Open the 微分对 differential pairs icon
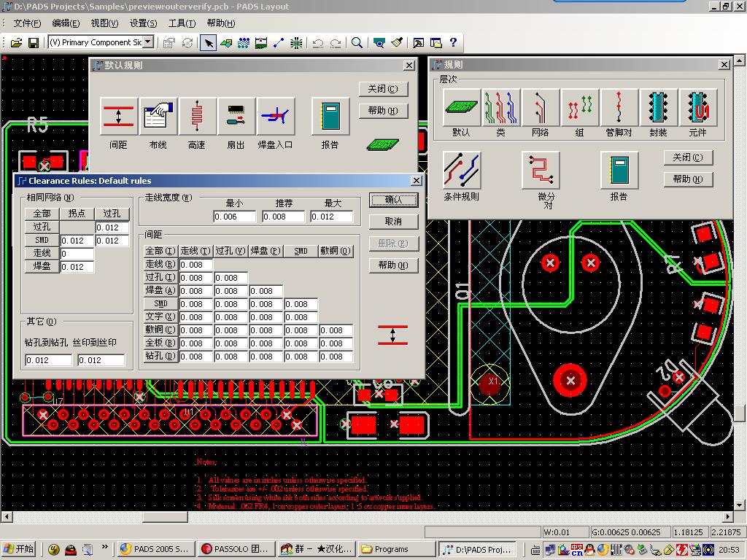Viewport: 747px width, 560px height. [541, 170]
